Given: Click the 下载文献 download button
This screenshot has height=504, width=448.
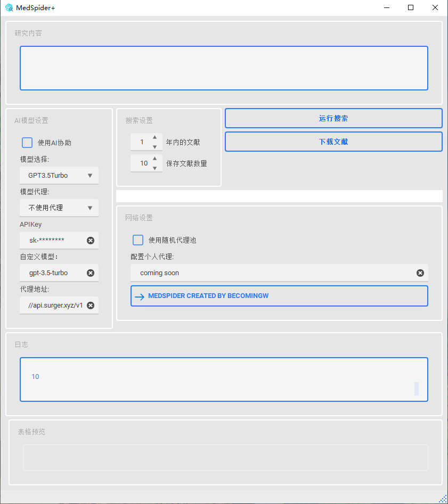Looking at the screenshot, I should click(333, 142).
